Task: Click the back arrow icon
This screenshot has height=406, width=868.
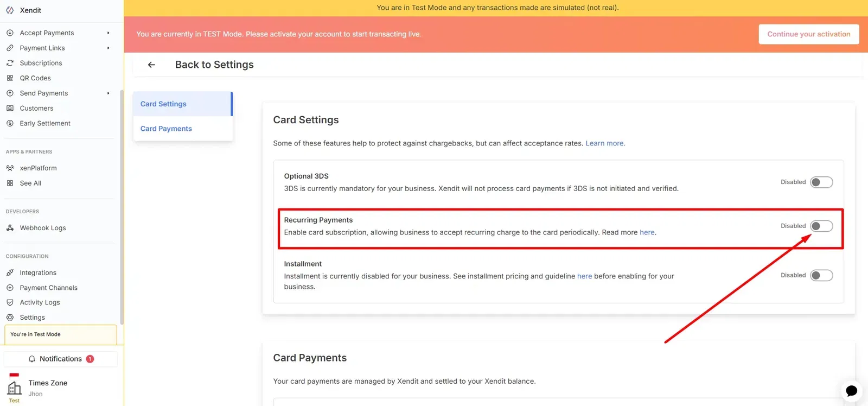Action: click(151, 65)
